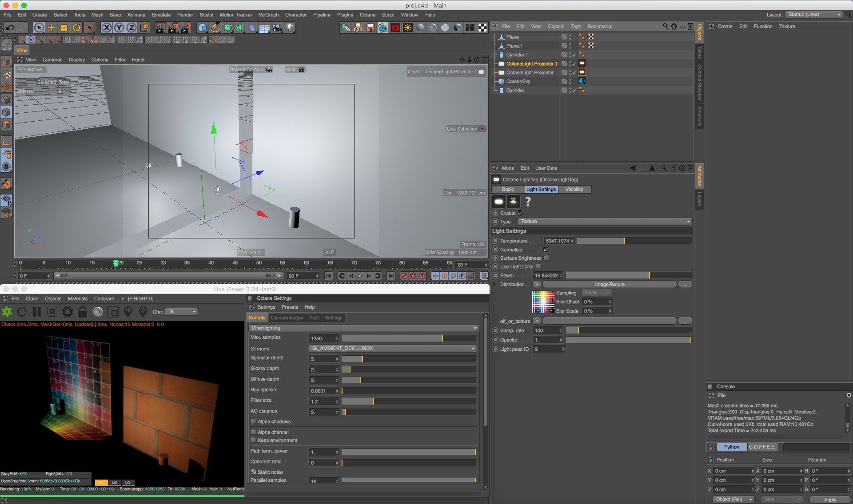The width and height of the screenshot is (853, 504).
Task: Select the Rotate tool in toolbar
Action: [x=76, y=28]
